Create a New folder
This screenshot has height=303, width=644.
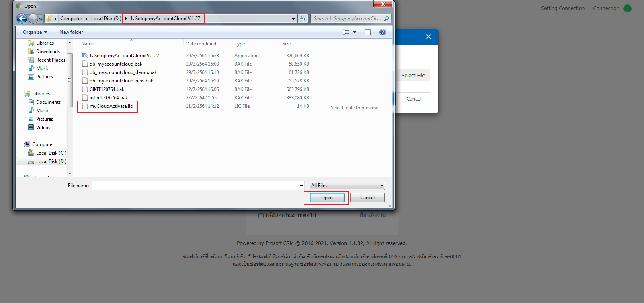coord(71,32)
